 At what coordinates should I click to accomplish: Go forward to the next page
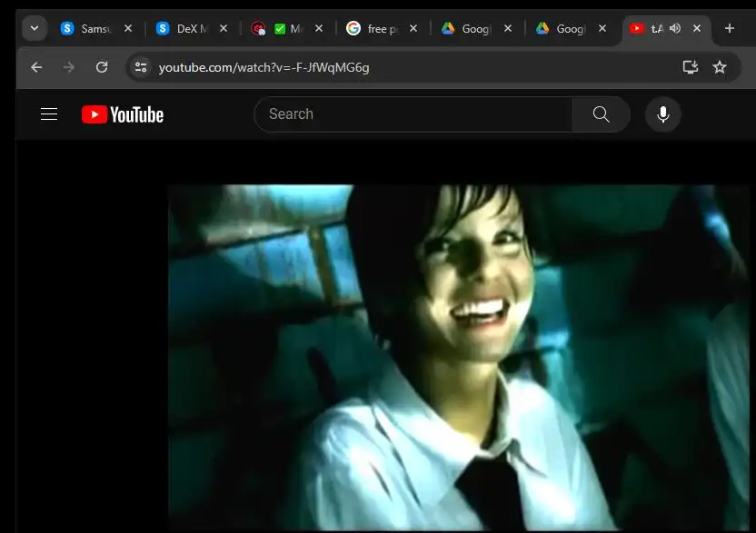(69, 67)
